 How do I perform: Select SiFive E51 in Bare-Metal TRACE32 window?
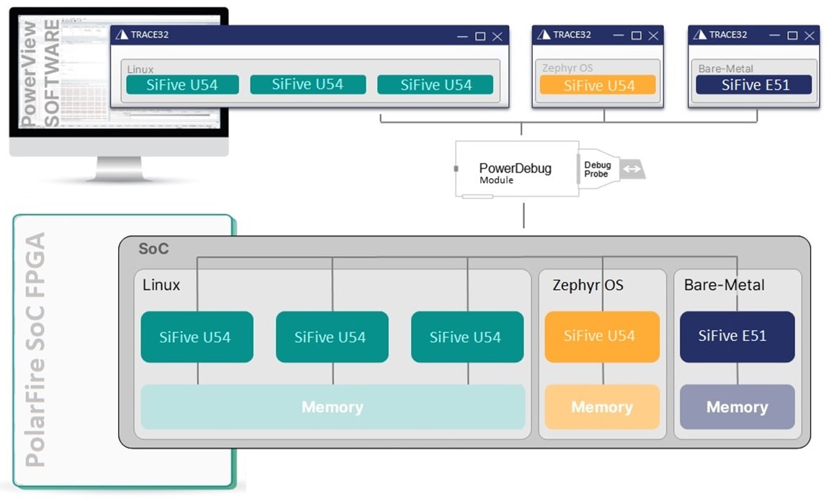[753, 85]
